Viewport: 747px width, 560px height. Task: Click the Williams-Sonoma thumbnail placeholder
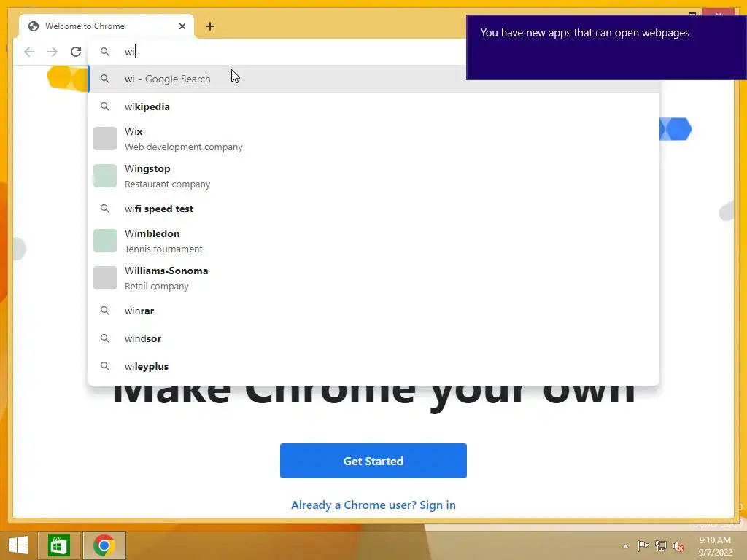pyautogui.click(x=105, y=278)
